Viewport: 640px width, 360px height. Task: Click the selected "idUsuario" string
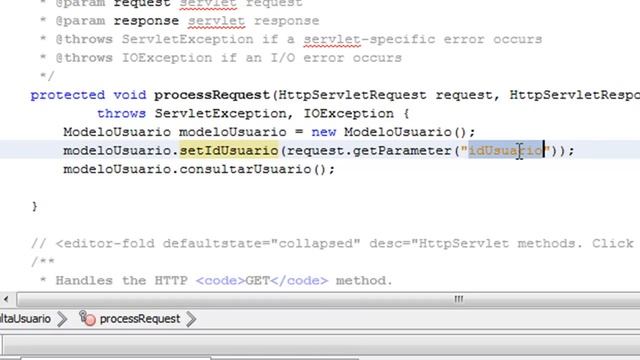tap(506, 151)
